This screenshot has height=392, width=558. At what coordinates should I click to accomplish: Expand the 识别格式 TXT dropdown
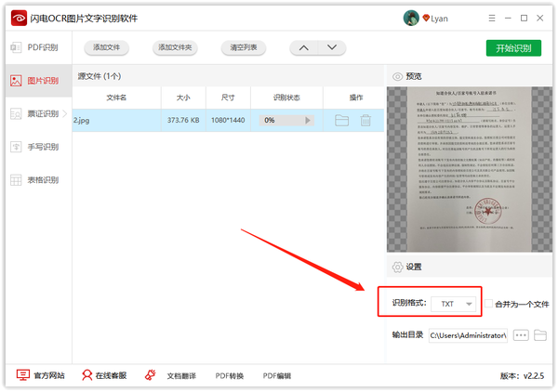point(455,304)
